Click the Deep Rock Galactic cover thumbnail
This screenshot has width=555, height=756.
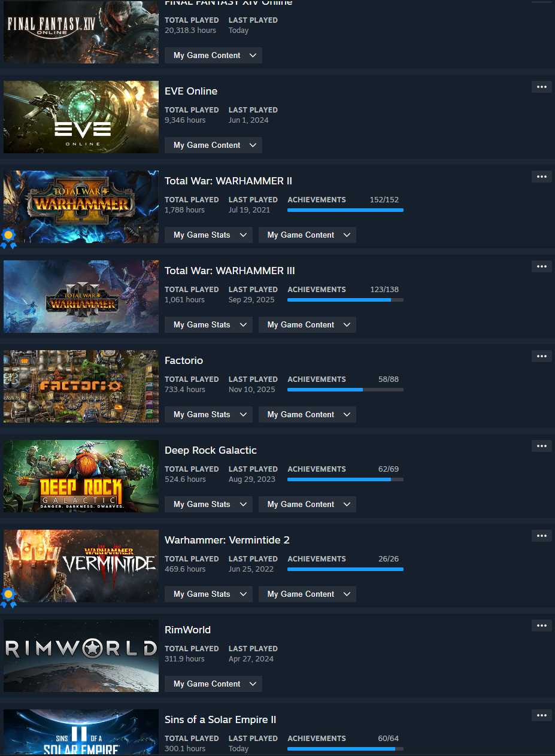81,476
